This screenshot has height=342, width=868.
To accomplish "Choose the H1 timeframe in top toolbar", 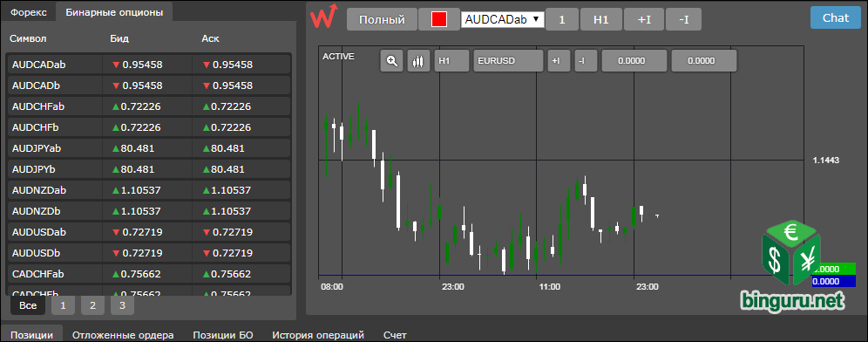I will pyautogui.click(x=601, y=19).
